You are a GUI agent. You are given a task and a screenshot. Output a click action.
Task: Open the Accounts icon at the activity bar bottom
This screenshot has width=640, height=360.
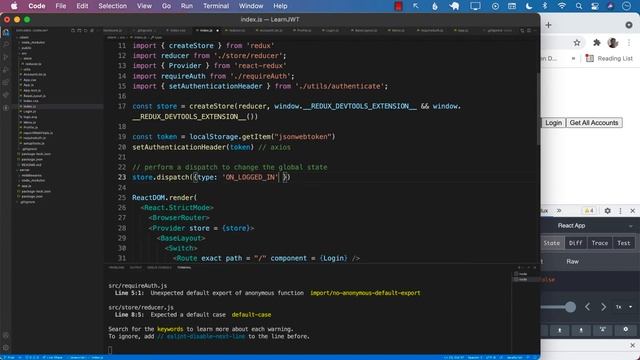pyautogui.click(x=6, y=335)
